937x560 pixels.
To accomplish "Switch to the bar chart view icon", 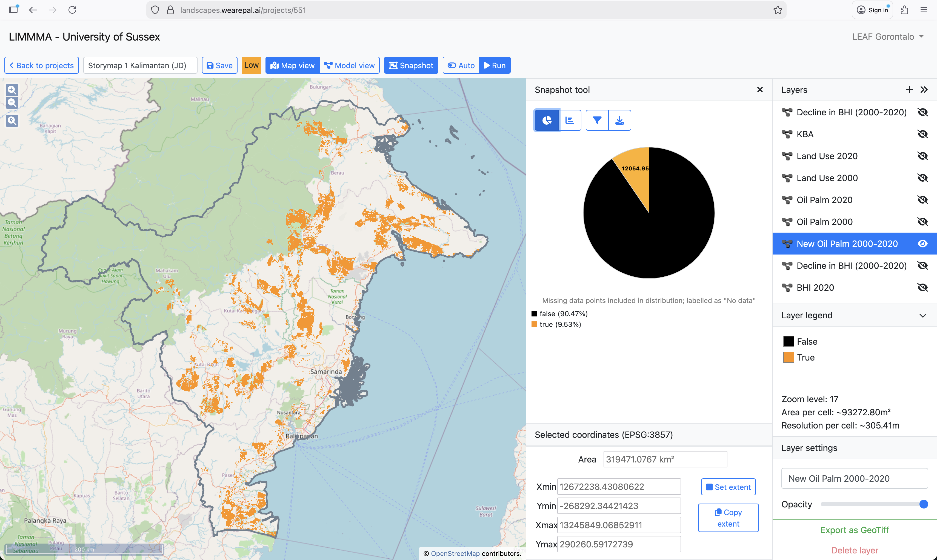I will click(570, 120).
